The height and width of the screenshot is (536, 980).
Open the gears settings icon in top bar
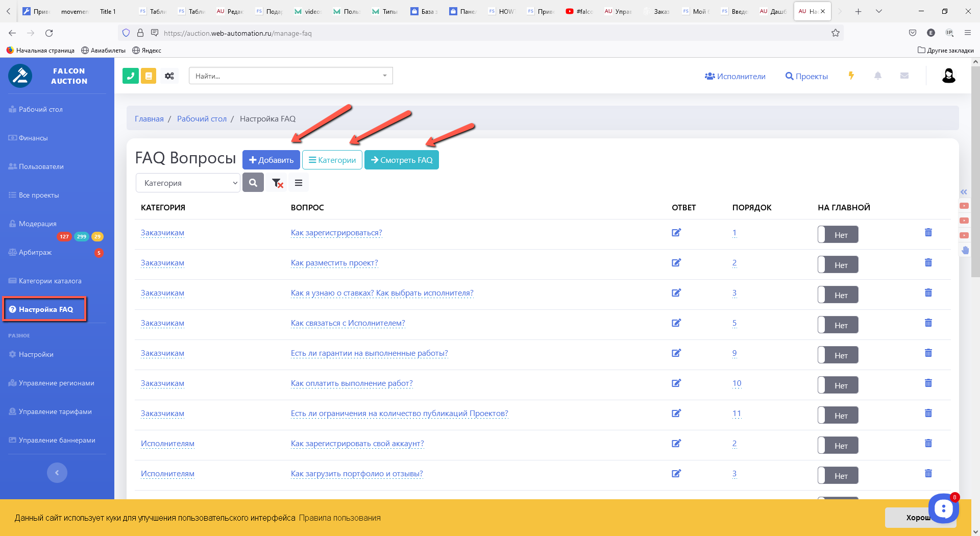(x=169, y=76)
